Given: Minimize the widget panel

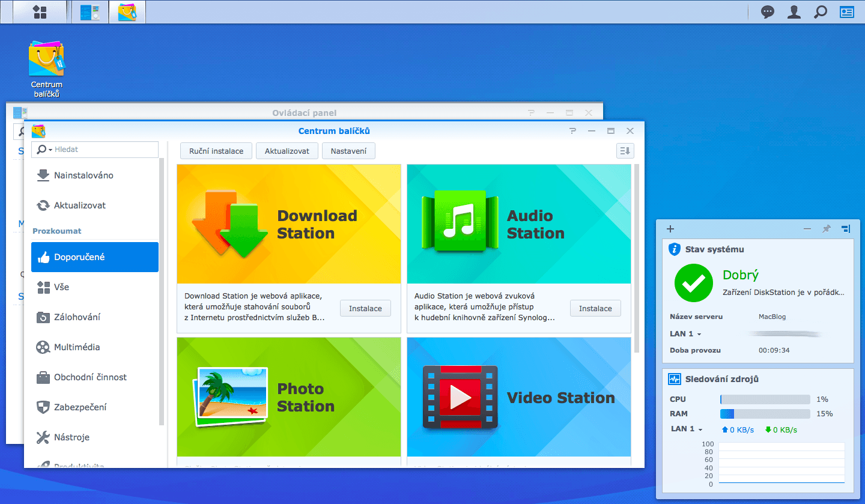Looking at the screenshot, I should click(807, 229).
